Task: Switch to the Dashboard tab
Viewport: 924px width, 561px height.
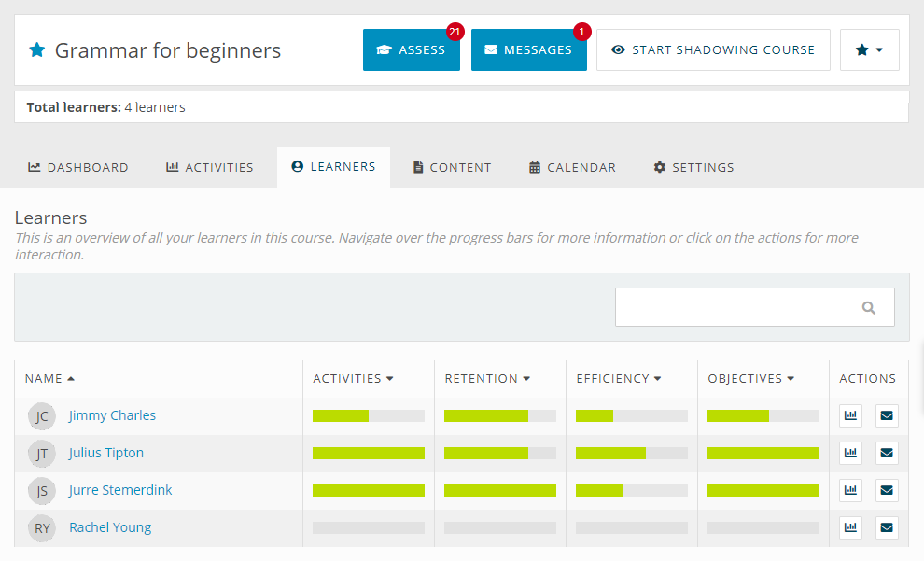Action: (78, 167)
